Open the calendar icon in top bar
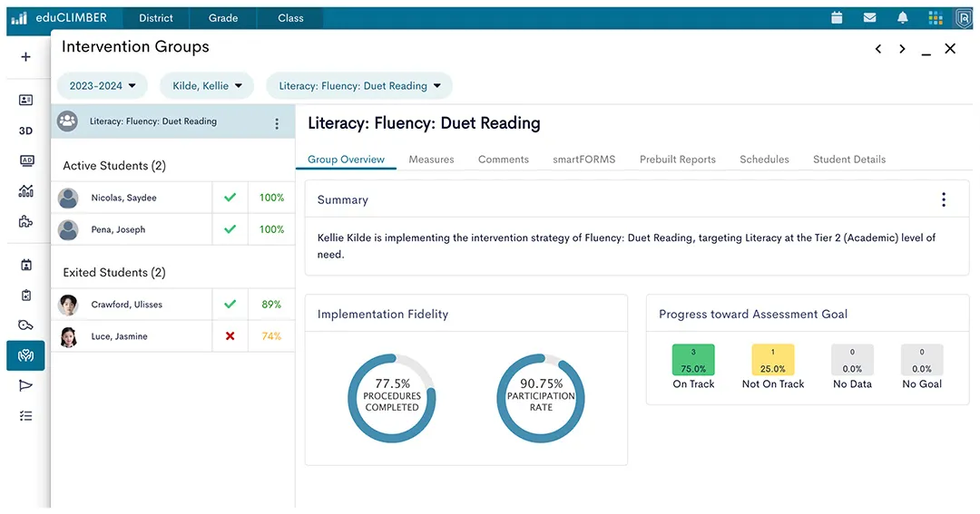The width and height of the screenshot is (980, 514). [x=837, y=17]
